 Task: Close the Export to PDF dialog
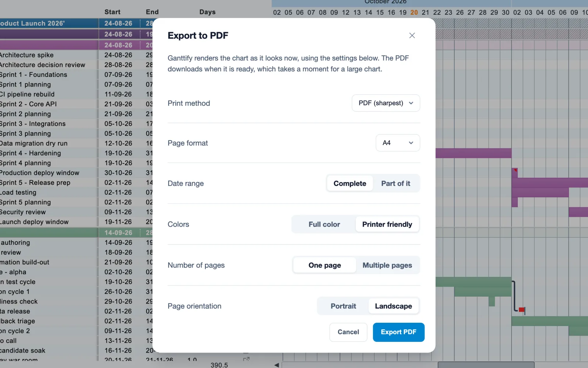point(412,35)
